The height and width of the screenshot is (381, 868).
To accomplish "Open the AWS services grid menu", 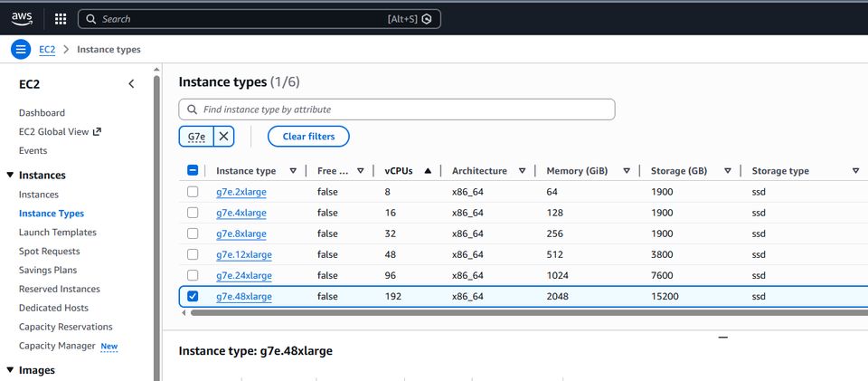I will click(61, 18).
